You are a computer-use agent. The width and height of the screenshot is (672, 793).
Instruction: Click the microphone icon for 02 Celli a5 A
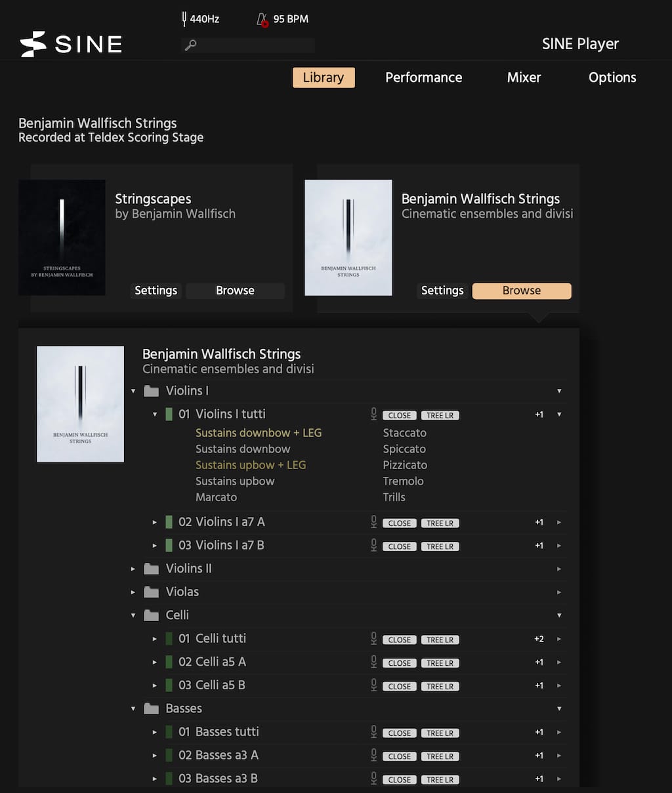(x=373, y=662)
